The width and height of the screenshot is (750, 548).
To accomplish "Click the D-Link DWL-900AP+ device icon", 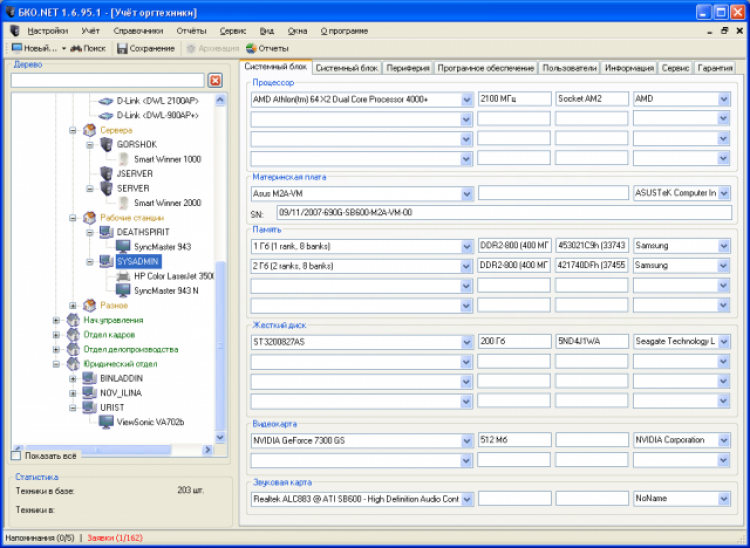I will (x=106, y=116).
